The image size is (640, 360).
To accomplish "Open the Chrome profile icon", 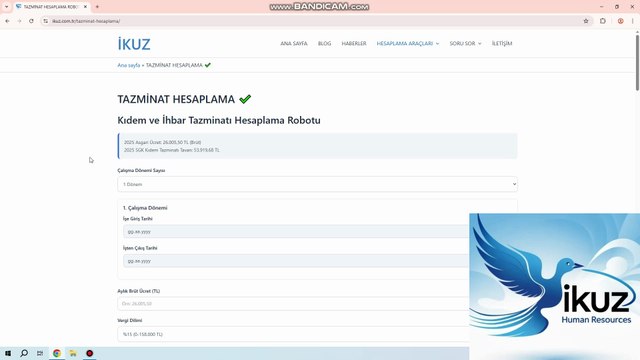I will pyautogui.click(x=620, y=21).
